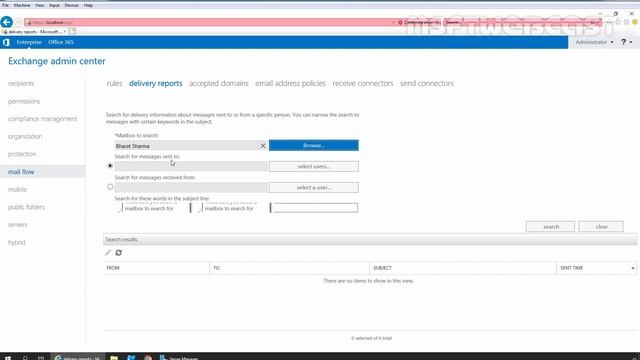The height and width of the screenshot is (360, 640).
Task: Click the search button
Action: [x=550, y=227]
